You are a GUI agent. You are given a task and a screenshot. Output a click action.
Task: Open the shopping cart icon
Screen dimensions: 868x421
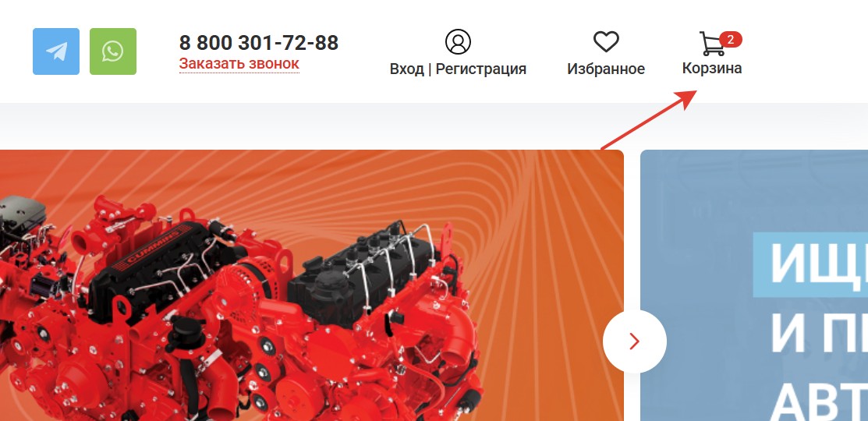click(711, 44)
